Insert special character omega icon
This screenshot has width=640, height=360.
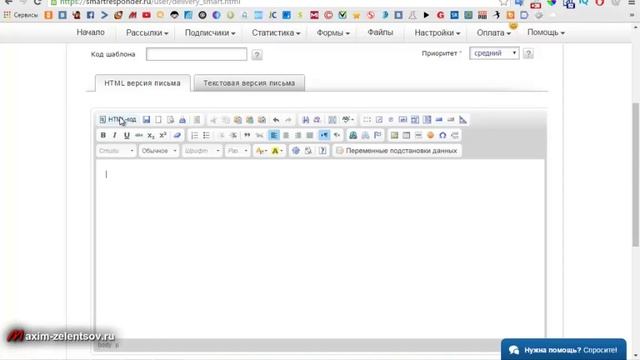click(442, 135)
